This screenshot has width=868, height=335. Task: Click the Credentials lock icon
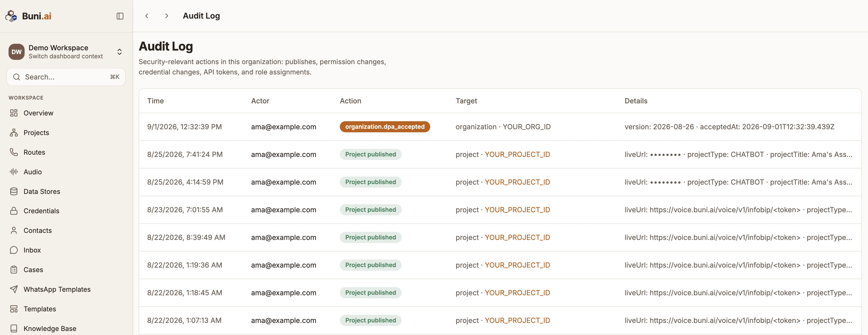tap(14, 211)
